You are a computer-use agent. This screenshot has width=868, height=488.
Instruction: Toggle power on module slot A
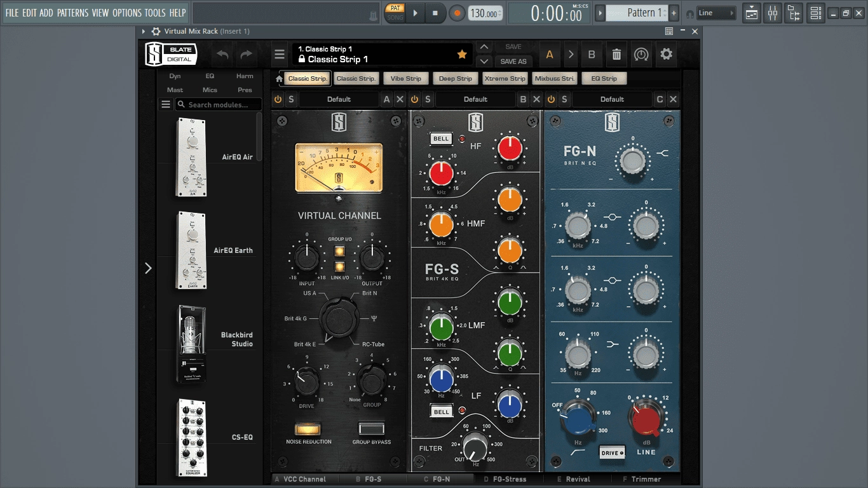point(278,99)
